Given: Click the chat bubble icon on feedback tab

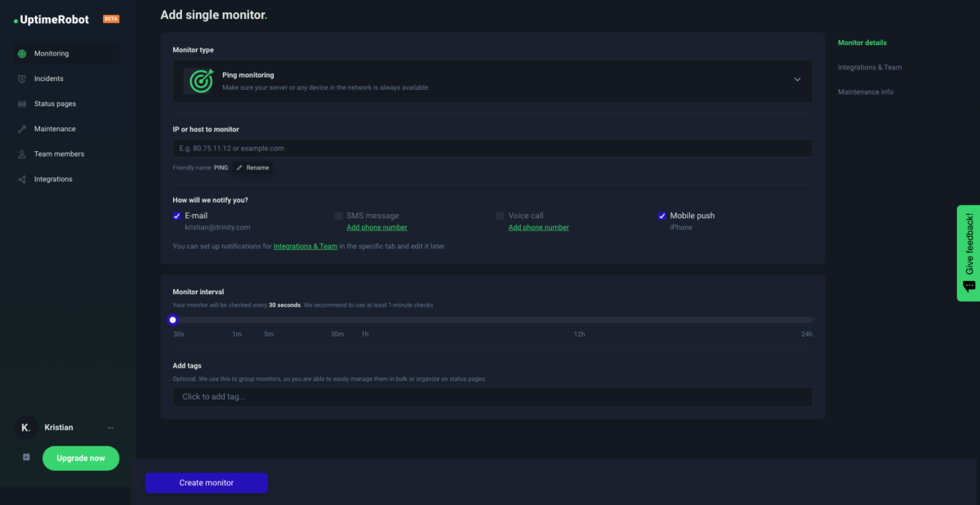Looking at the screenshot, I should pyautogui.click(x=969, y=286).
